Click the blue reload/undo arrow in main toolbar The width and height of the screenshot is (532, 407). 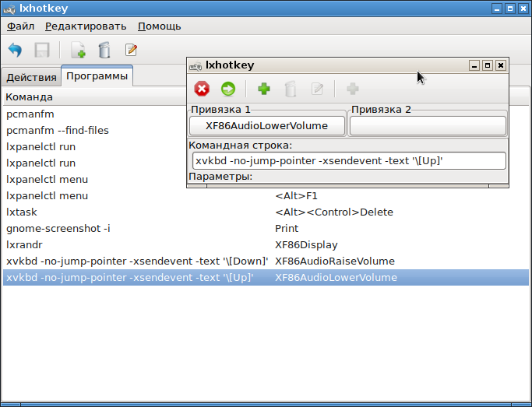click(16, 50)
